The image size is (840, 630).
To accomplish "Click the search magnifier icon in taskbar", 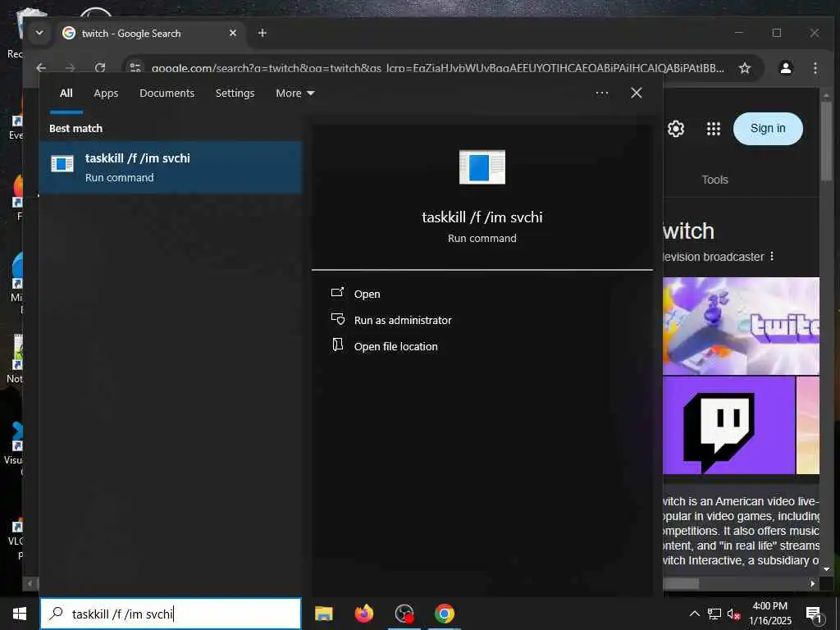I will (x=57, y=614).
